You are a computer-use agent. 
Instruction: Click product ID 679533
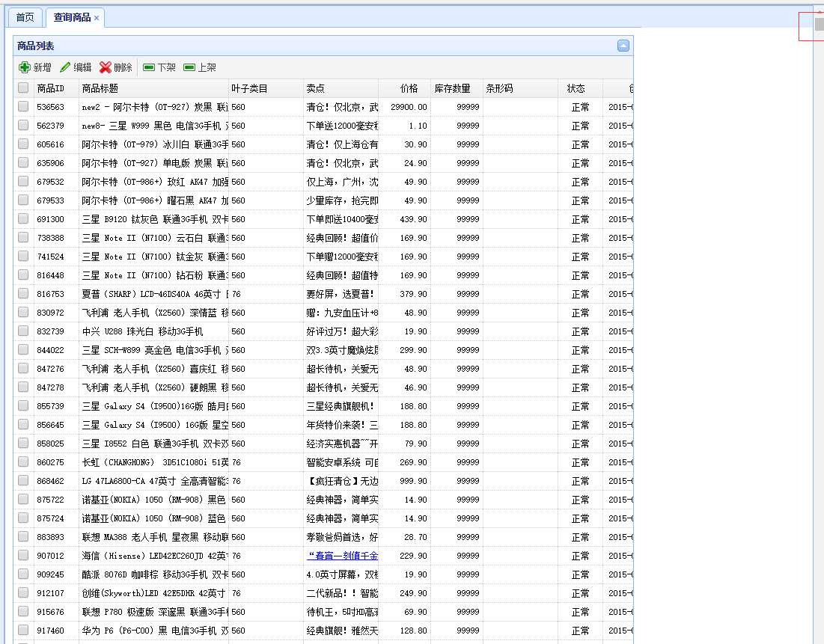50,200
